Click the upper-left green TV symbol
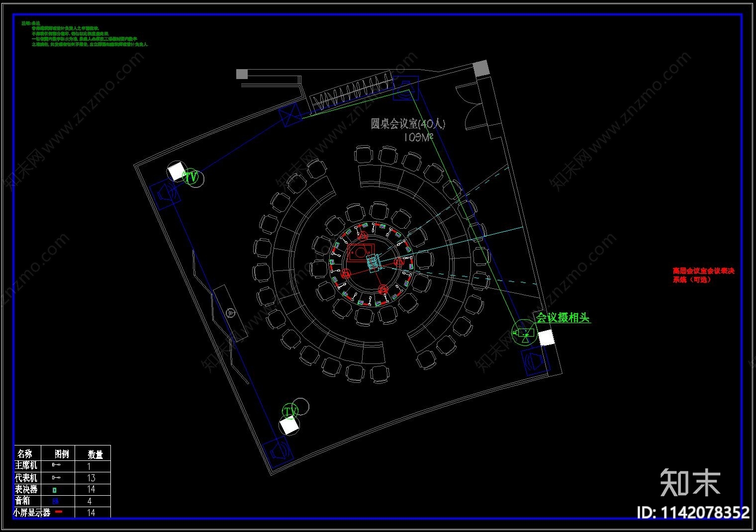Viewport: 756px width, 532px height. click(x=191, y=177)
